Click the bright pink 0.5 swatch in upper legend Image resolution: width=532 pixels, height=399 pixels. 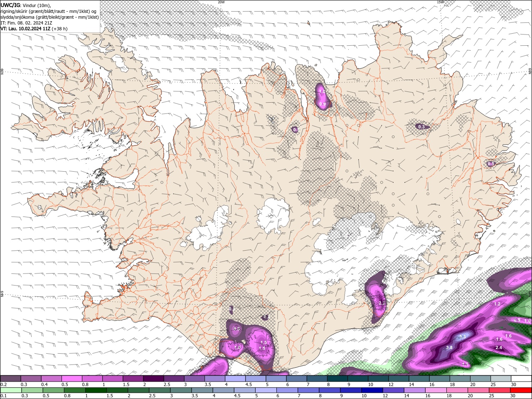[72, 379]
